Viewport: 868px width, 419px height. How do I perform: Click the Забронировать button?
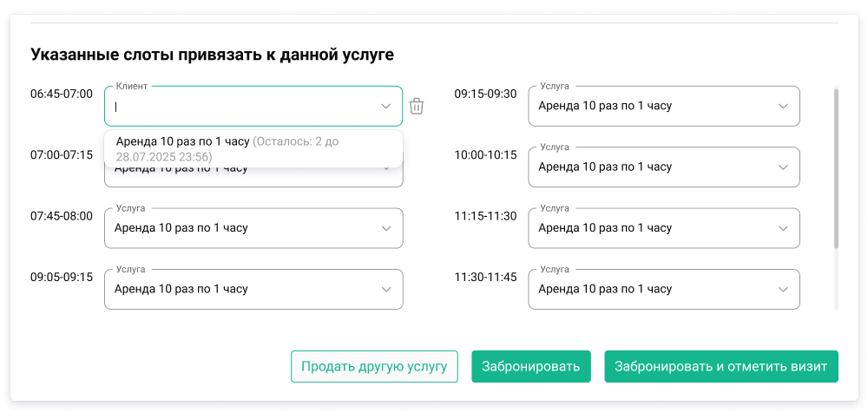531,366
